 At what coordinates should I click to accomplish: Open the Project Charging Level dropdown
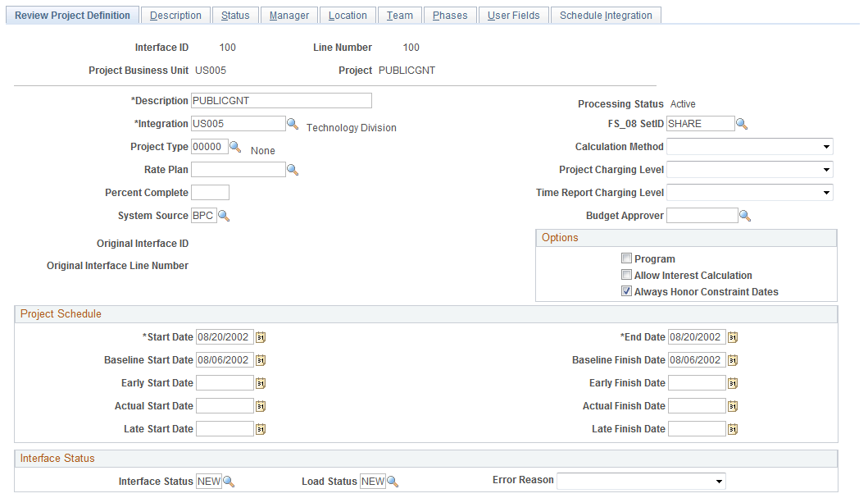pyautogui.click(x=749, y=170)
